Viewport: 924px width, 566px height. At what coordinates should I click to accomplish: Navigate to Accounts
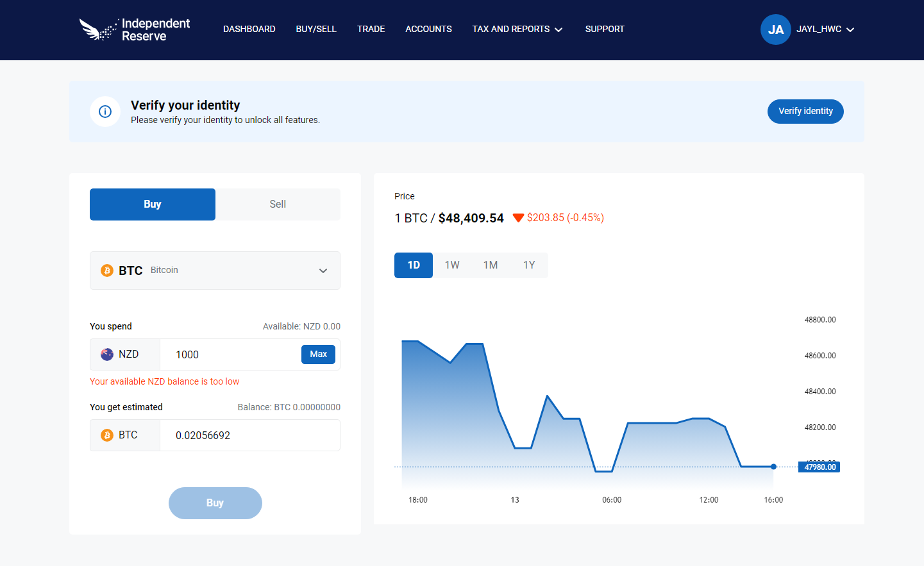[428, 29]
